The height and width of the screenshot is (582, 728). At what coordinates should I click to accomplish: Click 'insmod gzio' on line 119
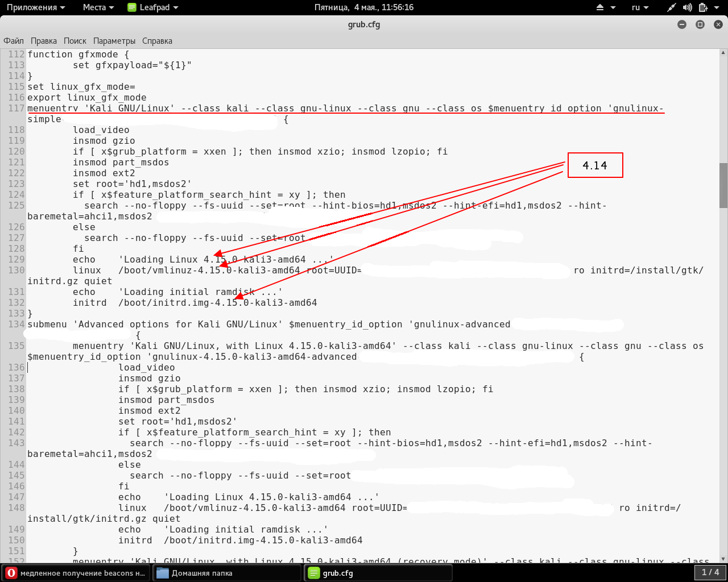coord(104,141)
